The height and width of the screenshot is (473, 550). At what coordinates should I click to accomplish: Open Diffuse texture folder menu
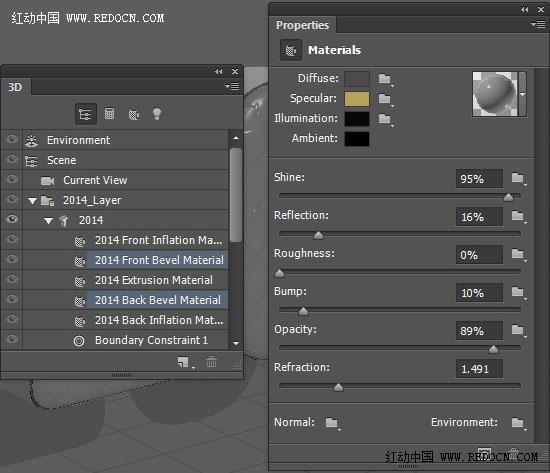[x=385, y=79]
